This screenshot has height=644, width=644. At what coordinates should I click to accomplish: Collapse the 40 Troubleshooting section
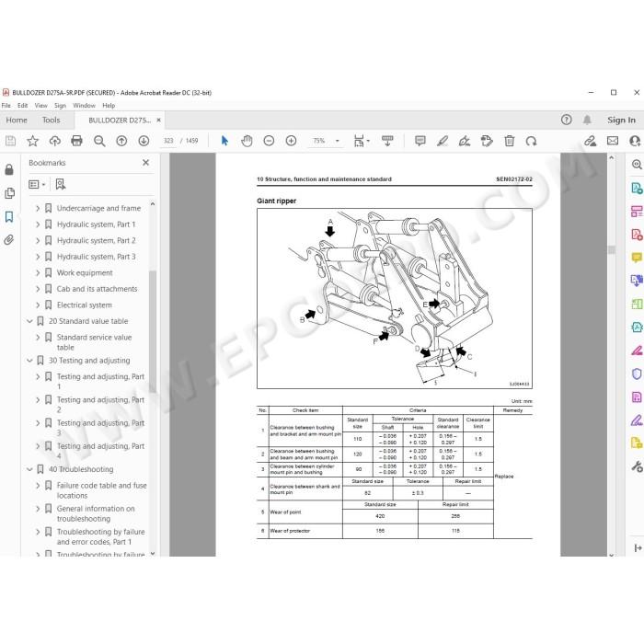tap(29, 469)
